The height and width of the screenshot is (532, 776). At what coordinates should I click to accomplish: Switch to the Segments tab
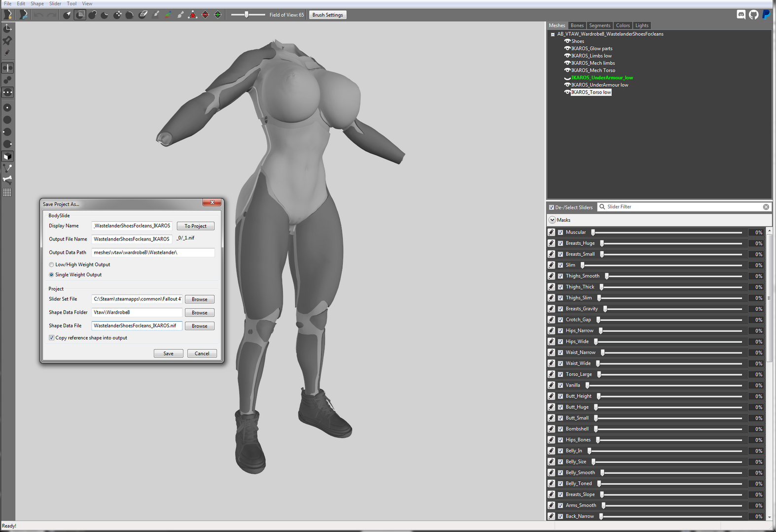pyautogui.click(x=600, y=26)
